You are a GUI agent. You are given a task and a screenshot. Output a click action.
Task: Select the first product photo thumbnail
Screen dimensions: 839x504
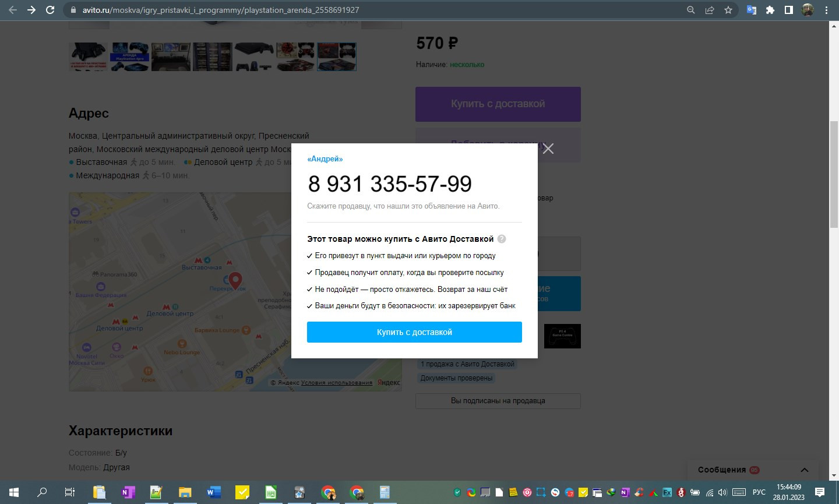89,57
